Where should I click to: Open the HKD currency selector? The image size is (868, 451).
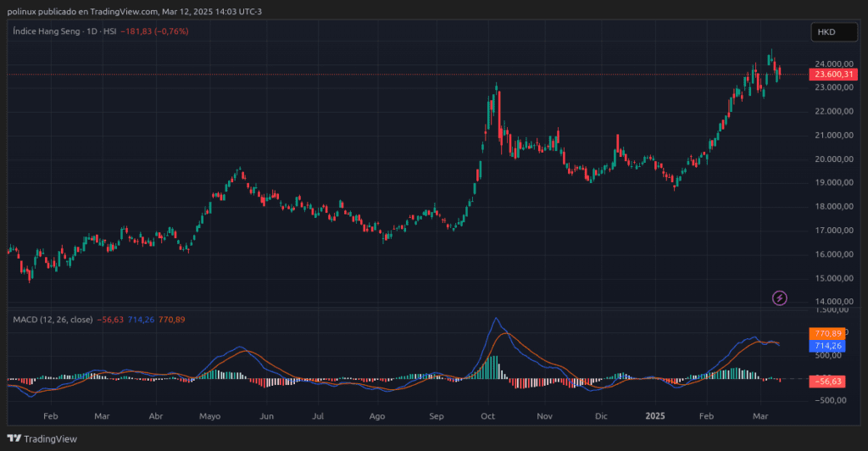point(834,31)
